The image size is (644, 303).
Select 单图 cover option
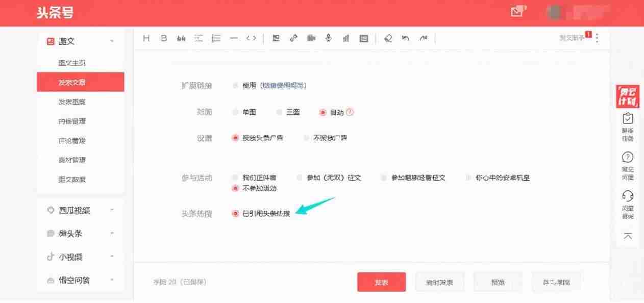pyautogui.click(x=235, y=112)
